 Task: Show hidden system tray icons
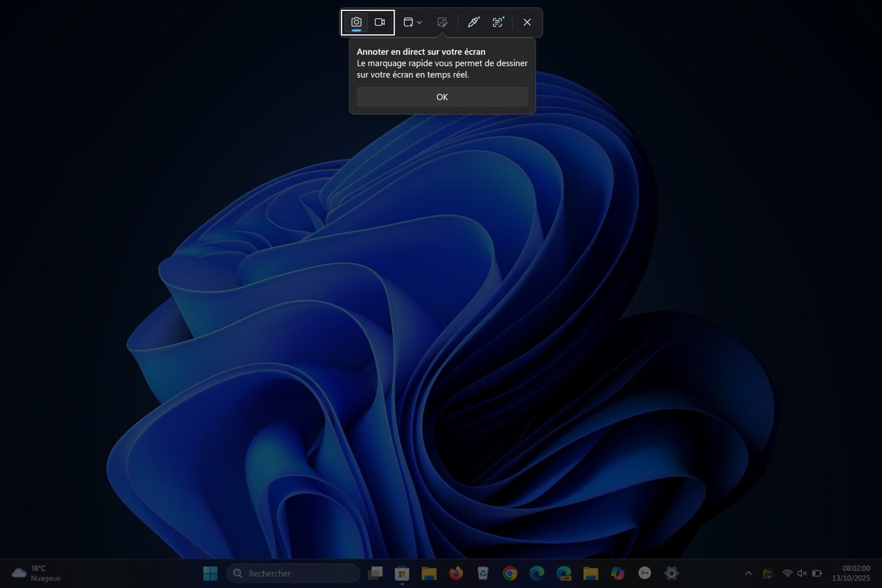point(748,573)
